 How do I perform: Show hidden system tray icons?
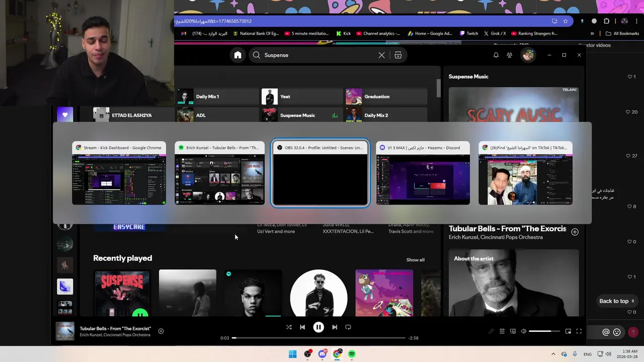coord(553,354)
